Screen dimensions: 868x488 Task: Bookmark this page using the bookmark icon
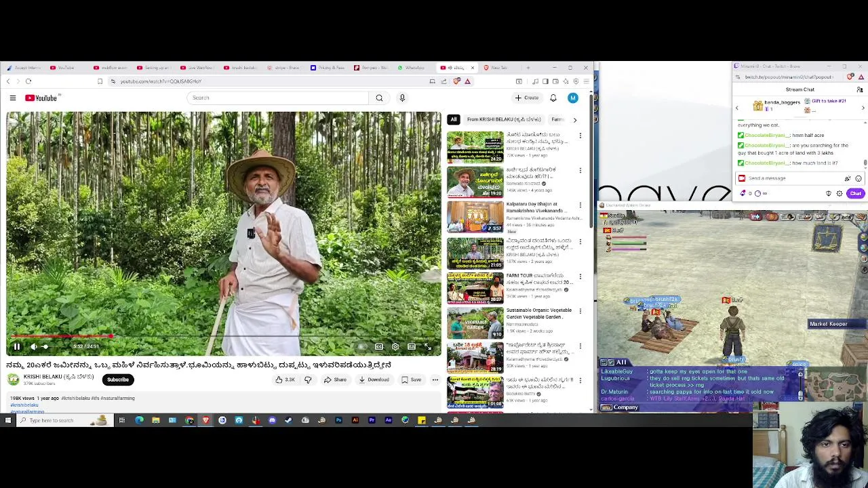coord(100,81)
